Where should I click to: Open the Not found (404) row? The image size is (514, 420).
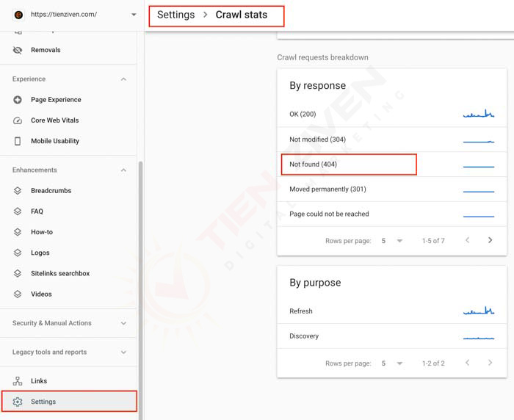391,164
